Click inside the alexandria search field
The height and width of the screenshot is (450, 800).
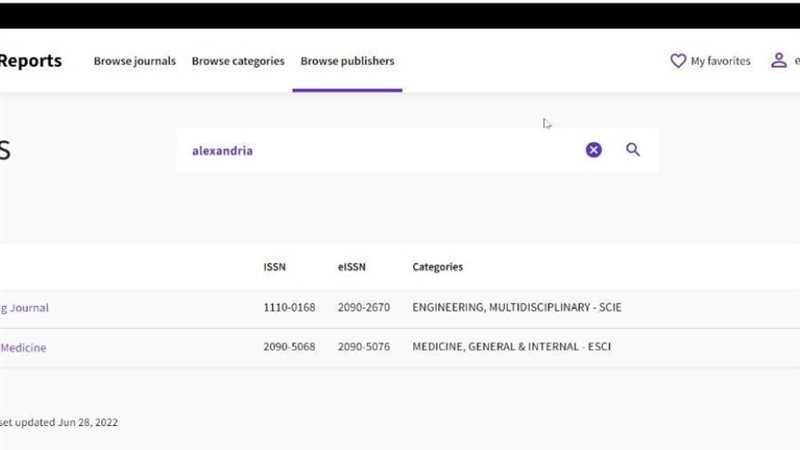point(380,151)
